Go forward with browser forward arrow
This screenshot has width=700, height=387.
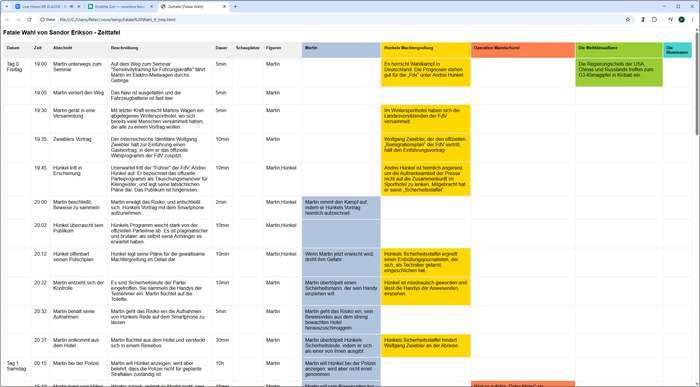[x=18, y=20]
